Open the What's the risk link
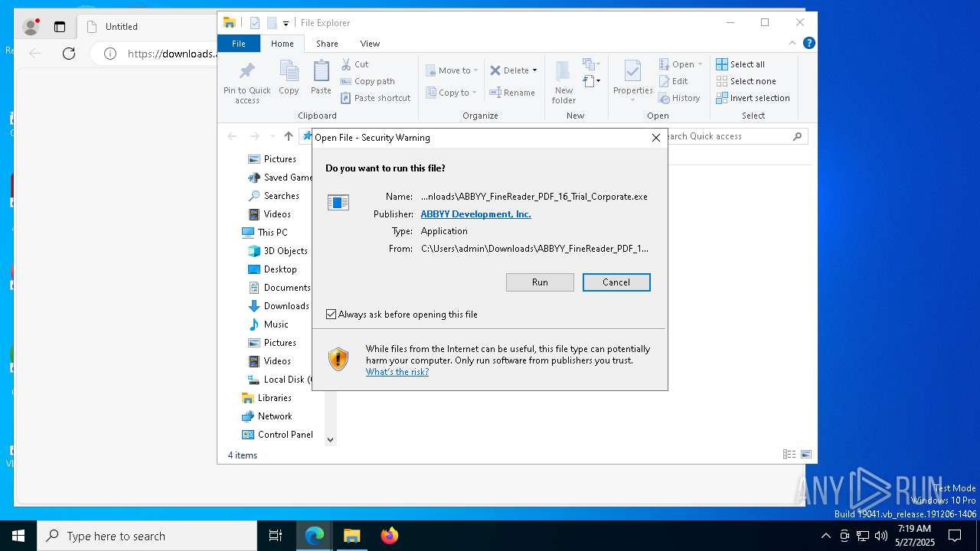This screenshot has width=980, height=551. click(397, 372)
